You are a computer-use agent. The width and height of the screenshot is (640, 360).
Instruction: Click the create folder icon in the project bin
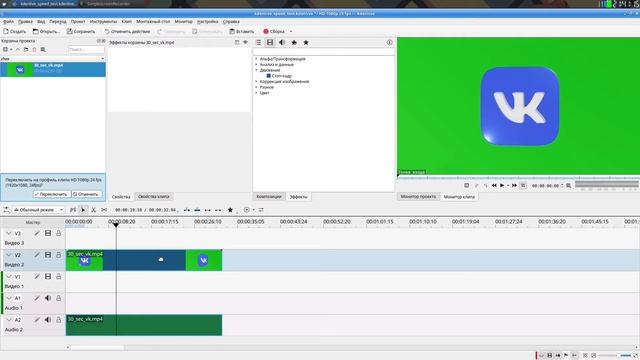26,49
